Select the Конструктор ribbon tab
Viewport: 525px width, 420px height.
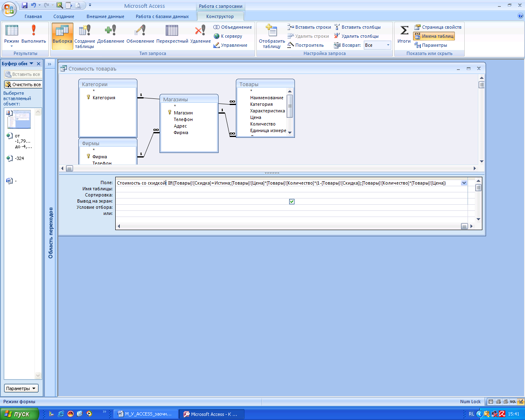pyautogui.click(x=220, y=16)
